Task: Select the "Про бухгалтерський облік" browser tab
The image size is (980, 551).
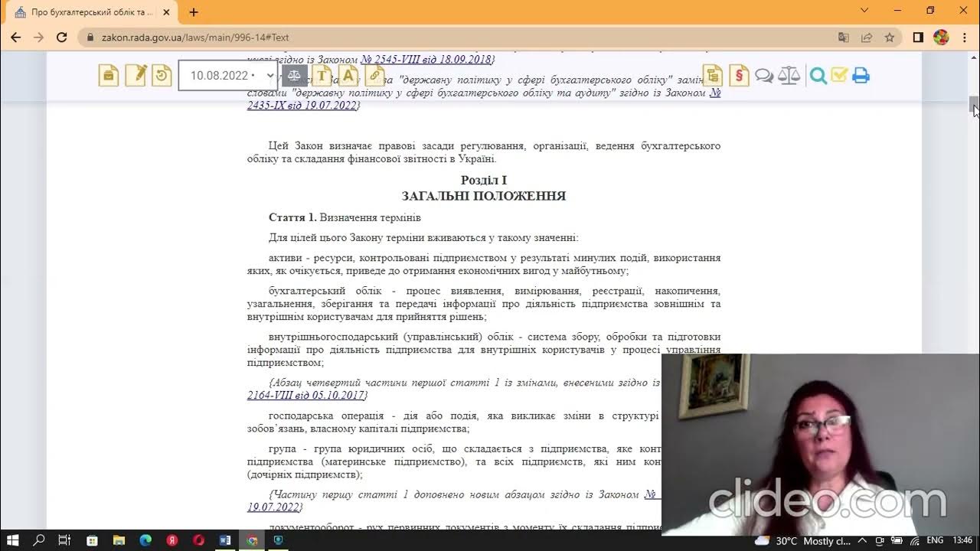Action: point(90,12)
